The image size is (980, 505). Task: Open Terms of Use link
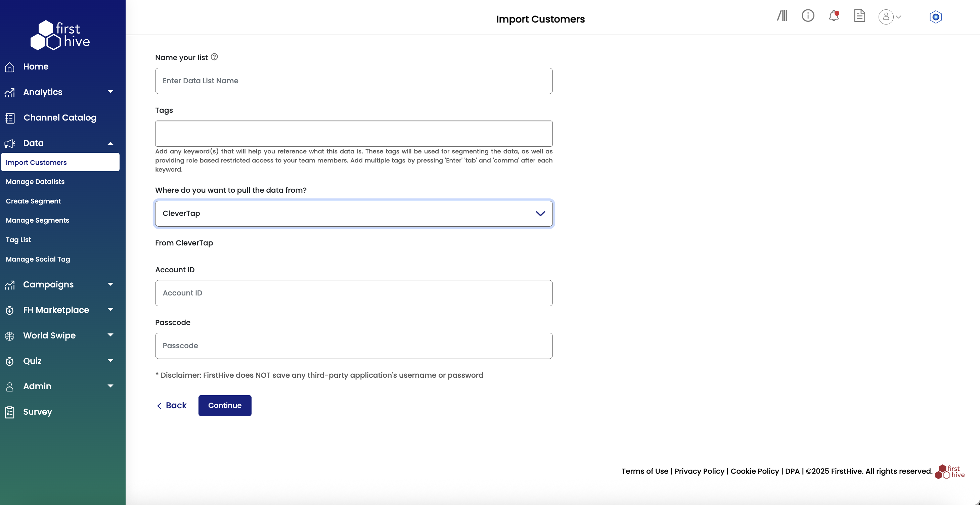[x=645, y=471]
